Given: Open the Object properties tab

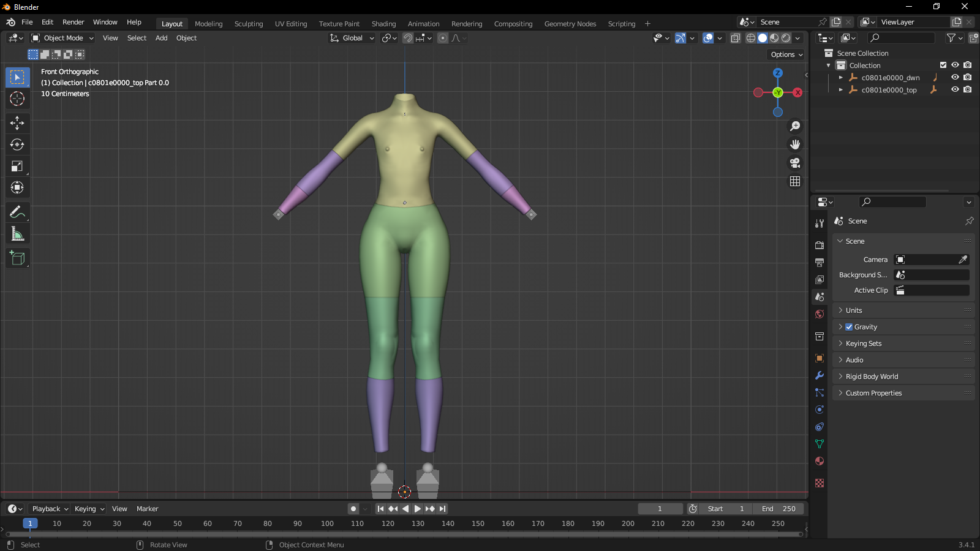Looking at the screenshot, I should coord(820,358).
